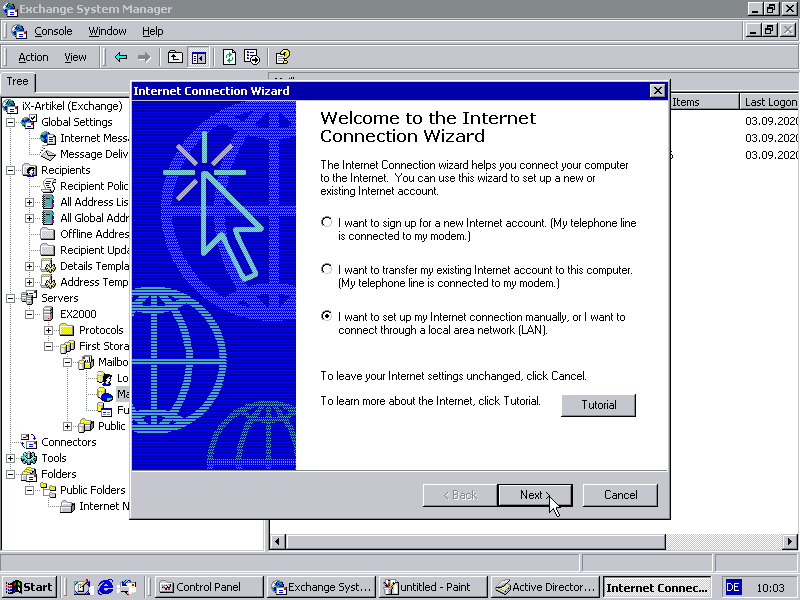Click the Back arrow in the toolbar

(121, 57)
